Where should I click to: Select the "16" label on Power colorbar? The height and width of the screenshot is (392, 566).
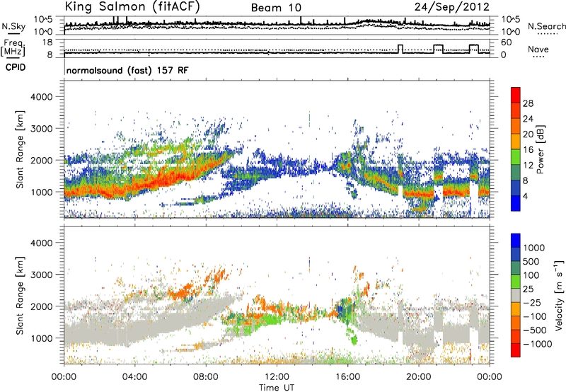528,150
